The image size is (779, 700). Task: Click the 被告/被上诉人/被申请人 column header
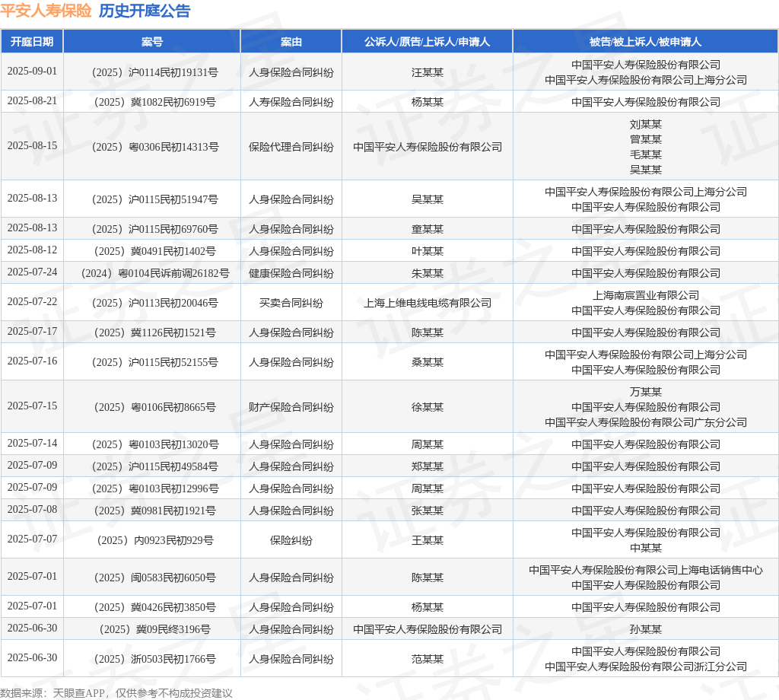(645, 42)
